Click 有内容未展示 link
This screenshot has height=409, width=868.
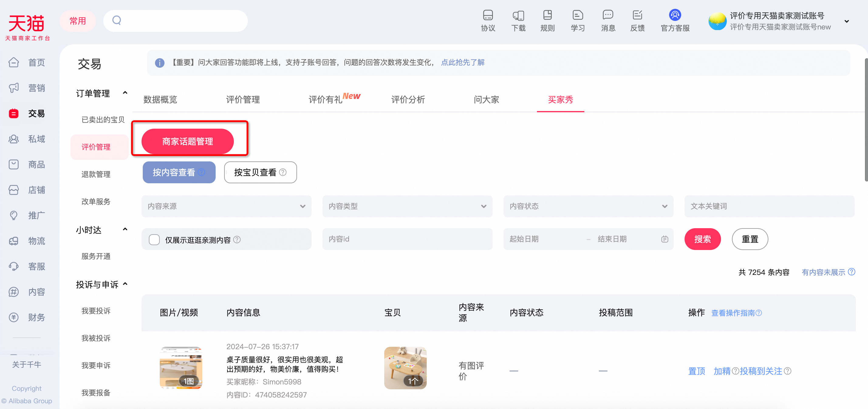coord(823,272)
